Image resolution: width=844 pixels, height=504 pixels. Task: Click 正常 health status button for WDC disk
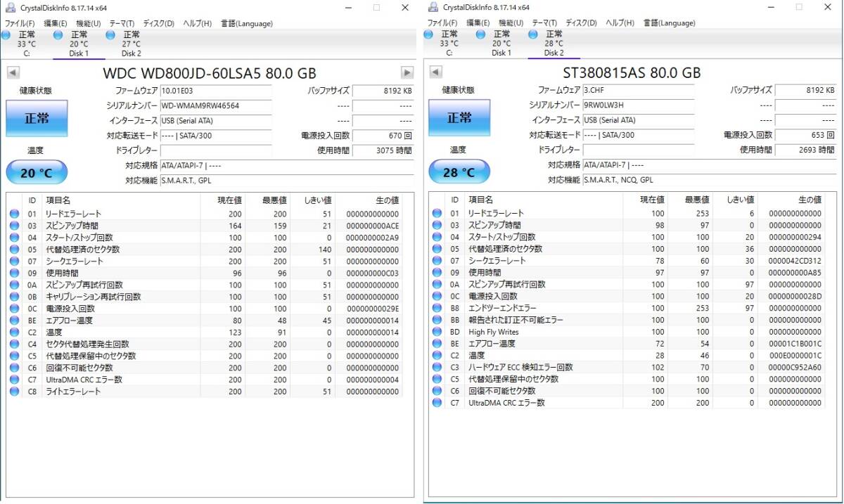[x=37, y=118]
